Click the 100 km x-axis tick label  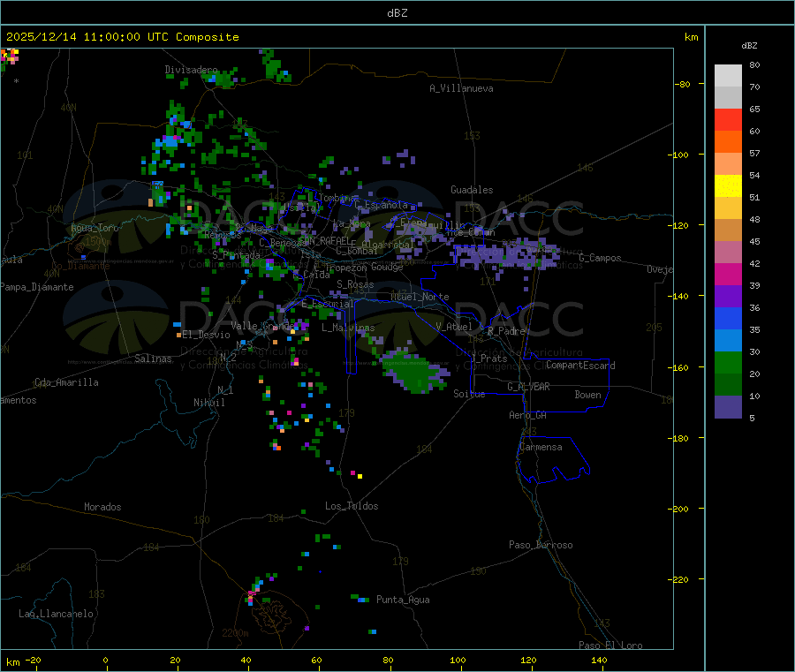(x=458, y=660)
